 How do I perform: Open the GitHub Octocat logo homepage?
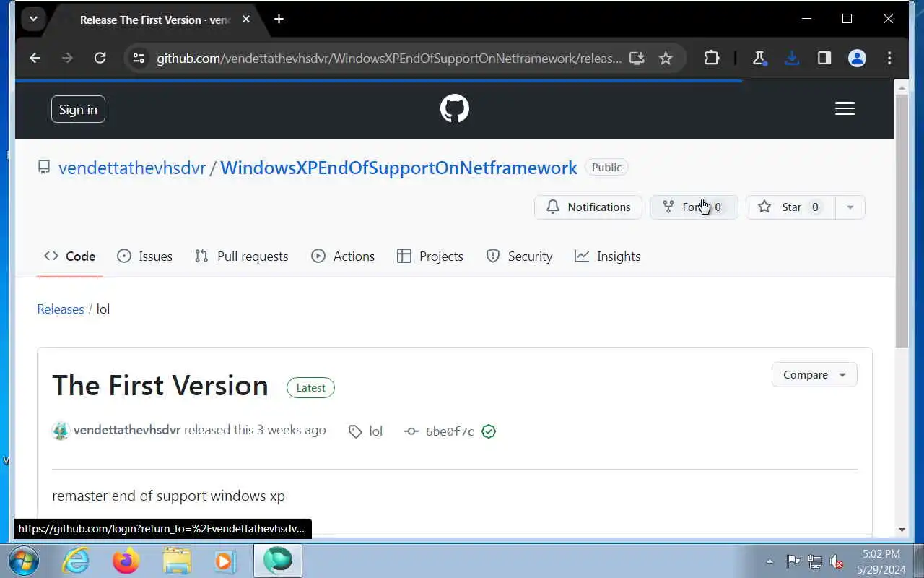tap(455, 109)
